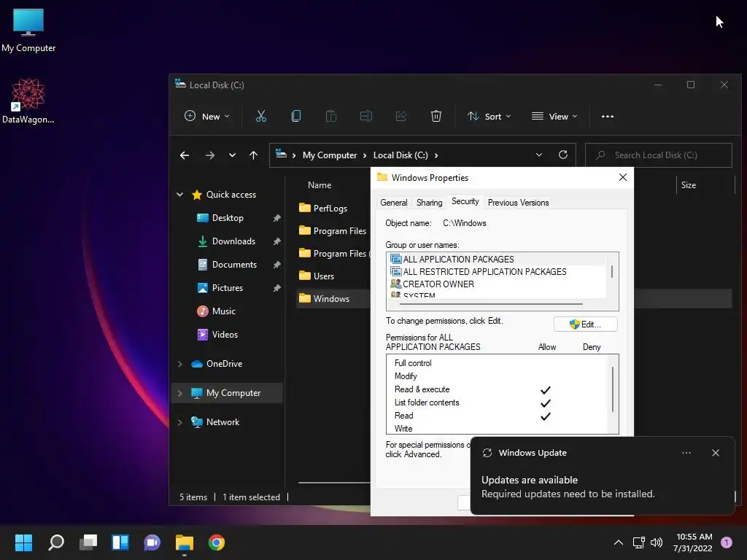Screen dimensions: 747x560
Task: Click the Paste clipboard icon
Action: pyautogui.click(x=331, y=116)
